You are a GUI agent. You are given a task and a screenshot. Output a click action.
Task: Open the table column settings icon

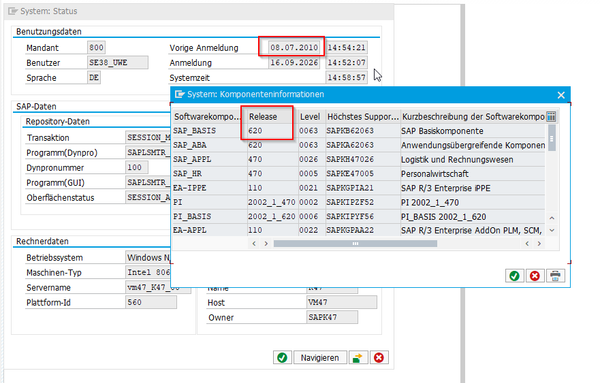tap(551, 117)
